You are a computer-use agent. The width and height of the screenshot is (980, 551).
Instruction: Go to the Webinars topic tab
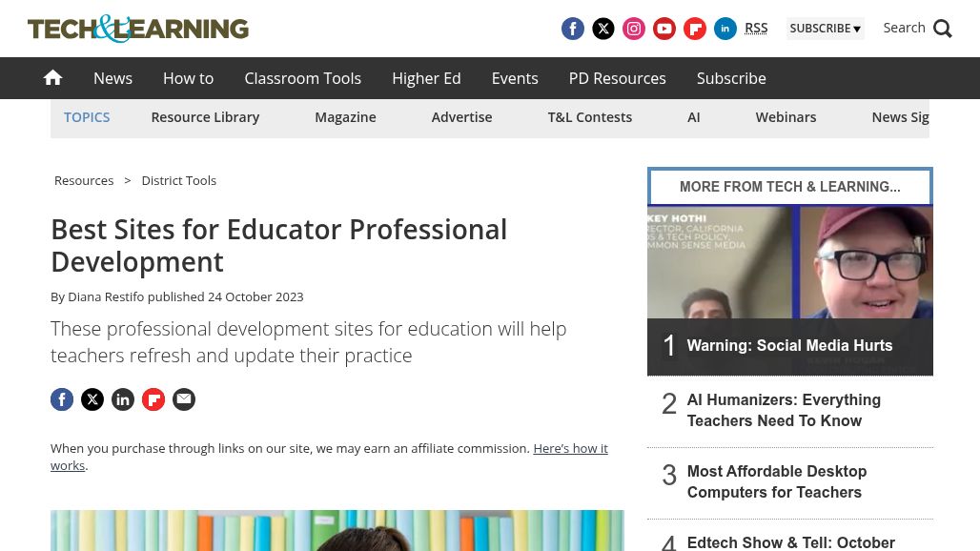tap(786, 117)
